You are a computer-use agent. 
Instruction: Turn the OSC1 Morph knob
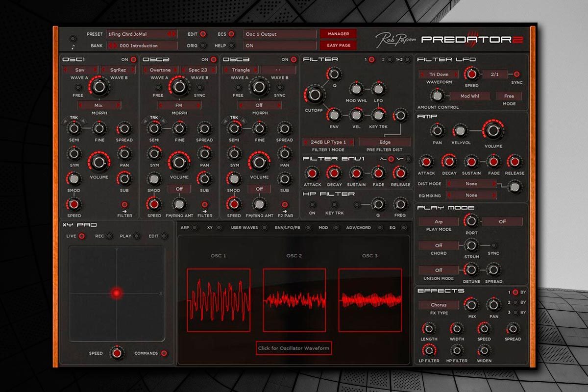tap(99, 87)
